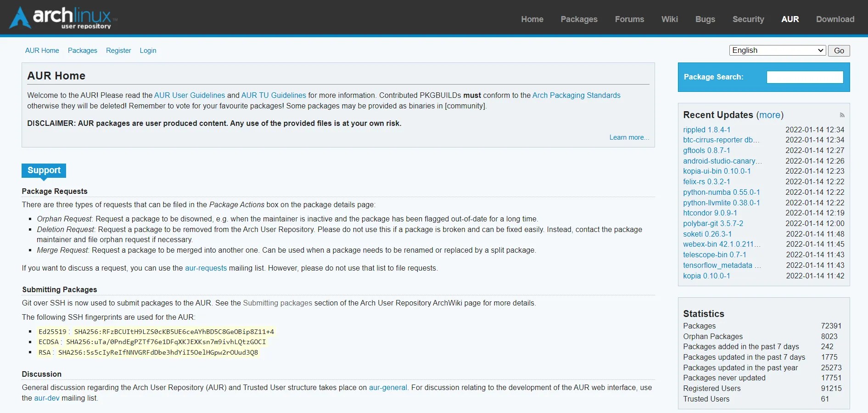
Task: Select AUR in top navigation
Action: 790,19
